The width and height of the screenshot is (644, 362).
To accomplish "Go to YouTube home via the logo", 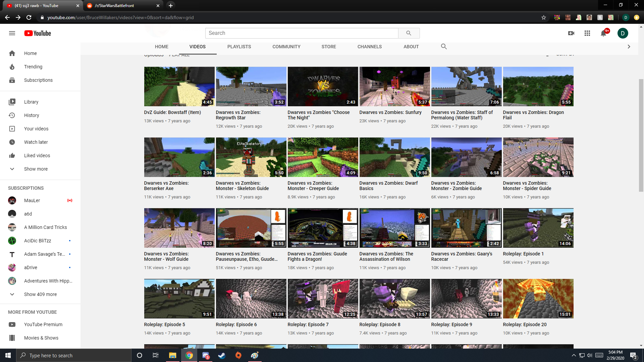I will coord(38,33).
